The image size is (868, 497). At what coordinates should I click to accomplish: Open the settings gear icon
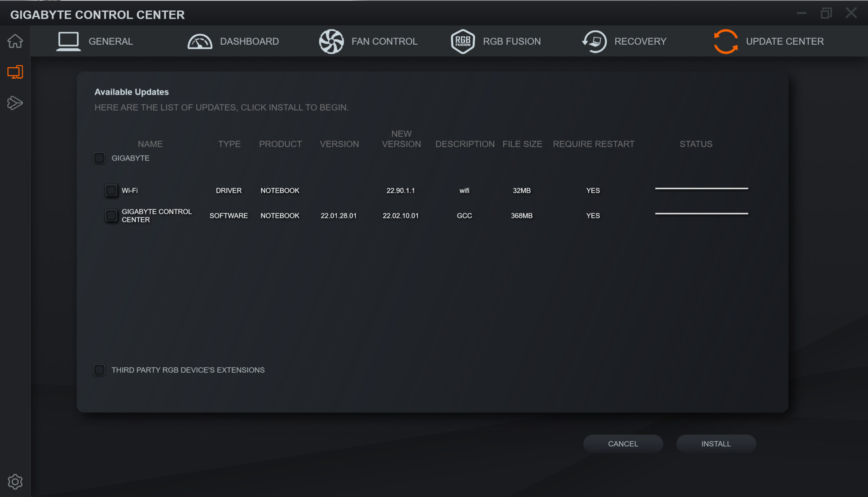15,482
